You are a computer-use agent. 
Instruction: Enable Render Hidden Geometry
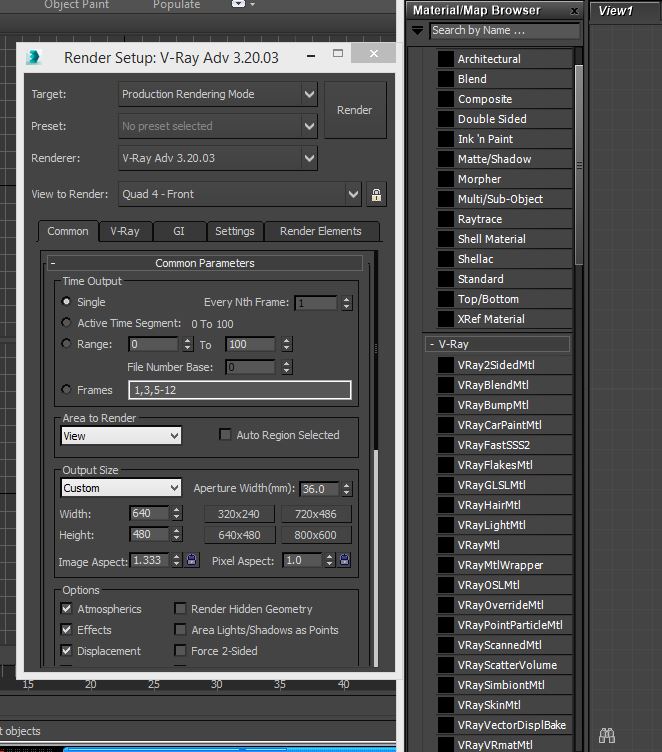click(180, 608)
